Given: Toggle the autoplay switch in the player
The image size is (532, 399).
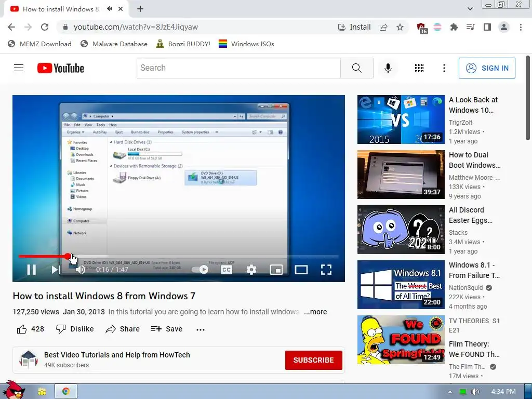Looking at the screenshot, I should point(200,270).
